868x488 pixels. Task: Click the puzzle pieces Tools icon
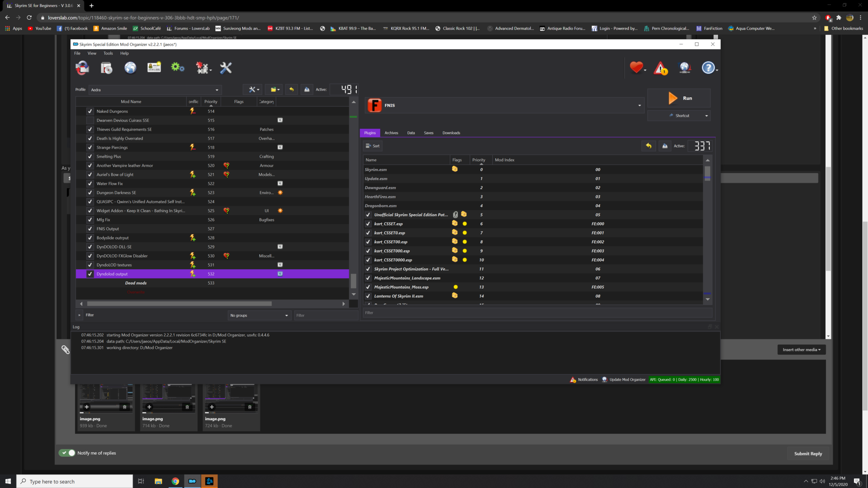click(203, 68)
